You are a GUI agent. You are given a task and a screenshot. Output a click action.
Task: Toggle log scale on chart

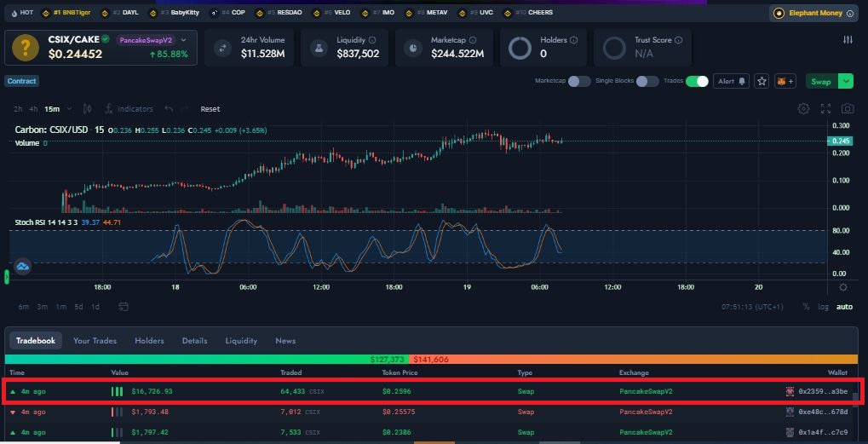point(824,306)
